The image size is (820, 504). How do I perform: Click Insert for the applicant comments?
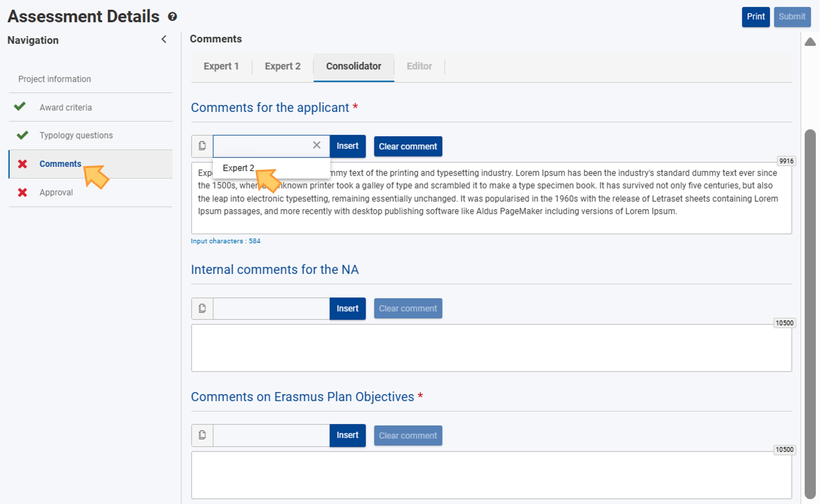pos(347,146)
